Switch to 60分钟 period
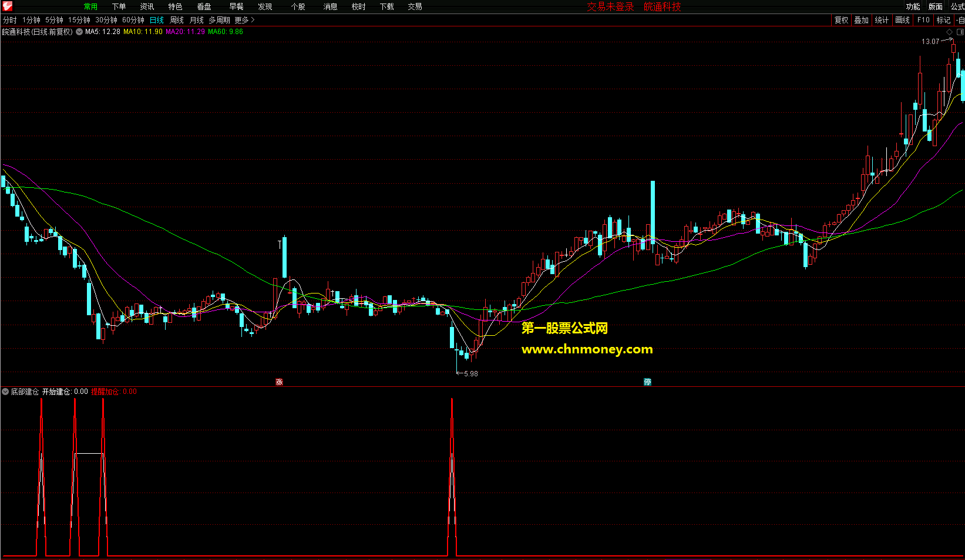 pyautogui.click(x=133, y=20)
